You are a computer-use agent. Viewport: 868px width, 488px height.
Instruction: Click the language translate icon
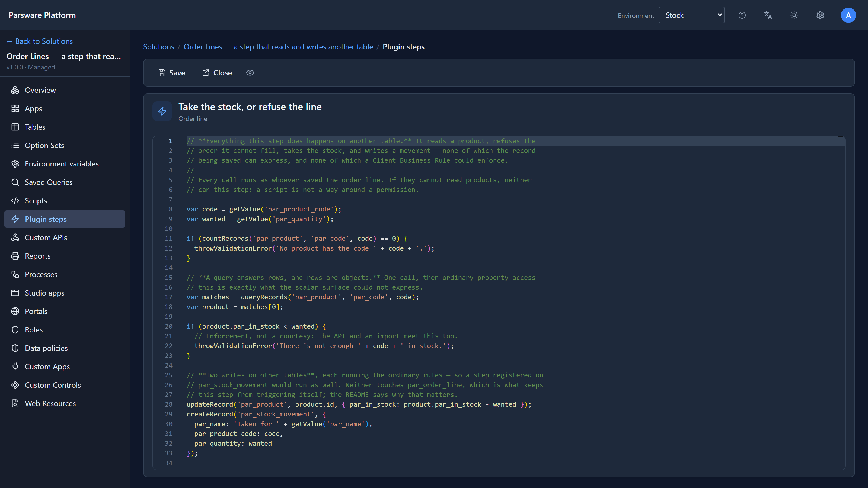pos(768,15)
